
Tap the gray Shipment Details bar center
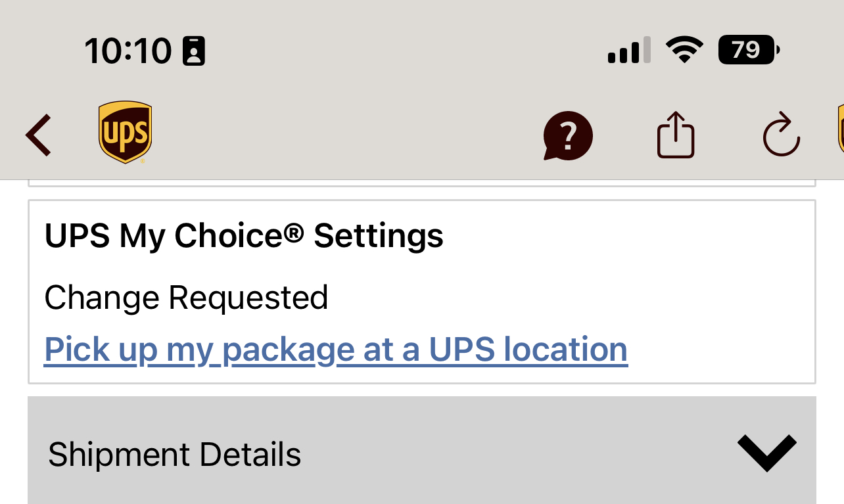[421, 453]
